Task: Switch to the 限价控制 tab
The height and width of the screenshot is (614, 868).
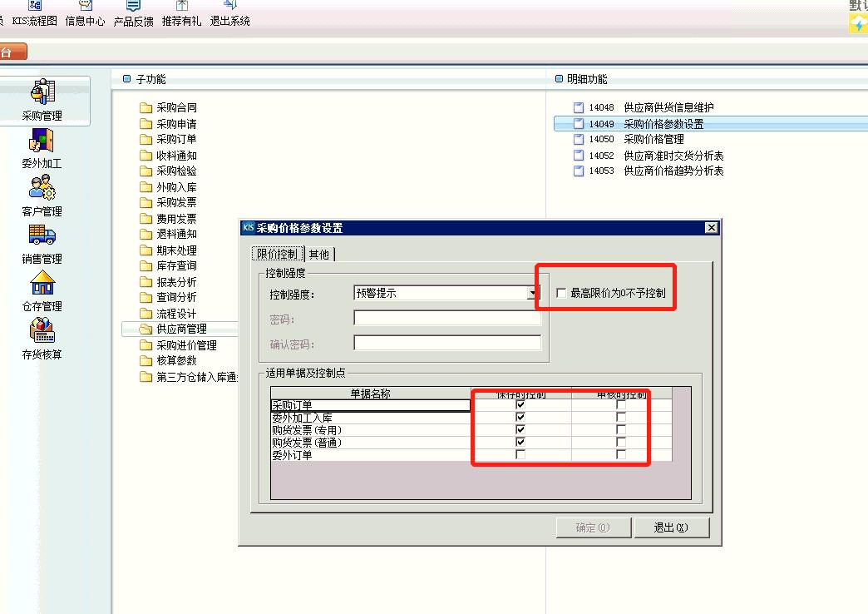Action: 278,254
